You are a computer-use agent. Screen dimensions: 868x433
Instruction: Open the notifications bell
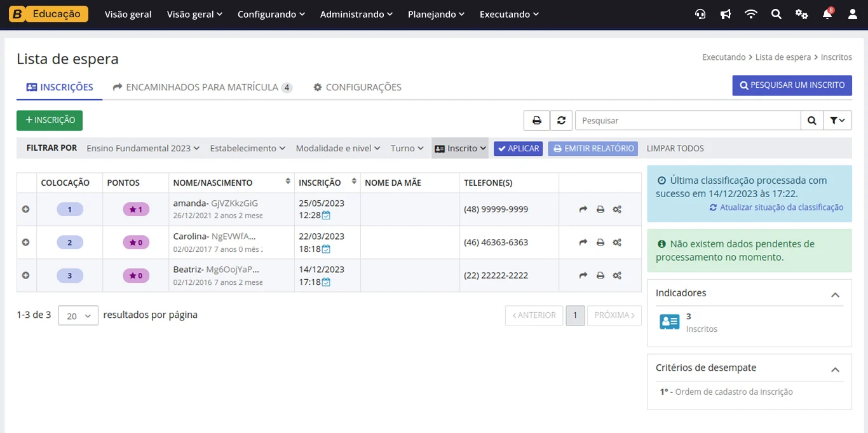pos(827,14)
